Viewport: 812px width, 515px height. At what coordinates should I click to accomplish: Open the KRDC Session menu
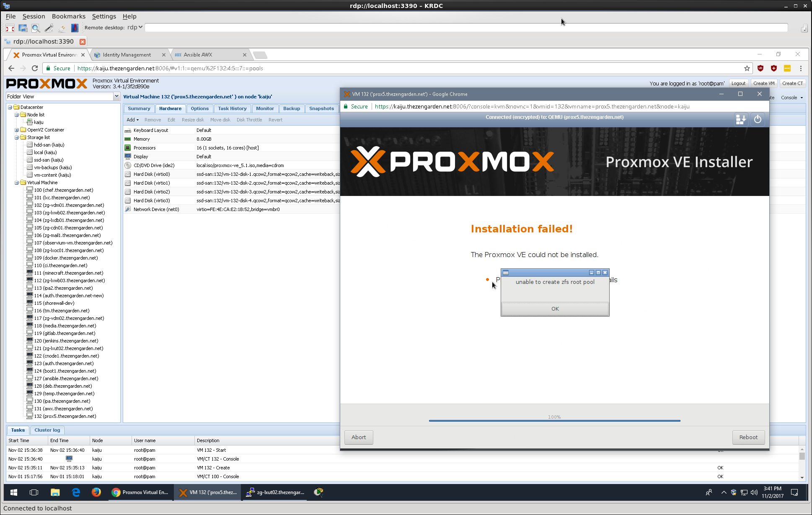(x=34, y=16)
